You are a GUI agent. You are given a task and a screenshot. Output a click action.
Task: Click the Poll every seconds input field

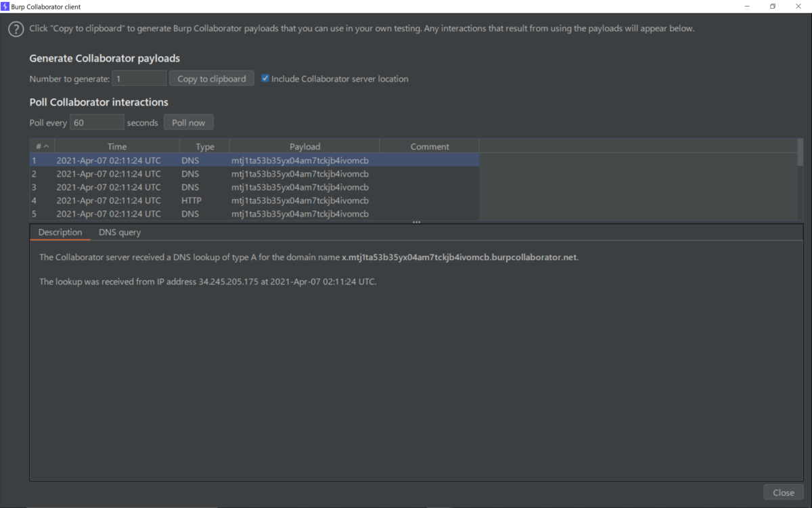pyautogui.click(x=97, y=123)
